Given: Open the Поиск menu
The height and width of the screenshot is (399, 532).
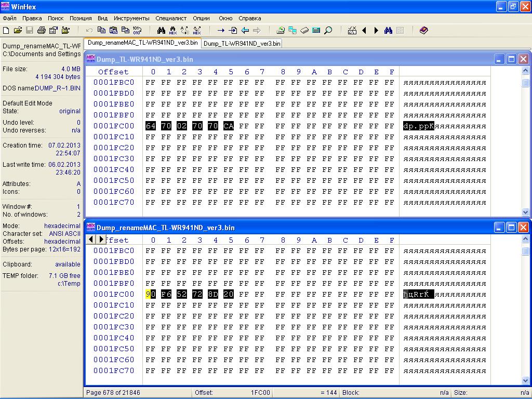Looking at the screenshot, I should pos(56,18).
